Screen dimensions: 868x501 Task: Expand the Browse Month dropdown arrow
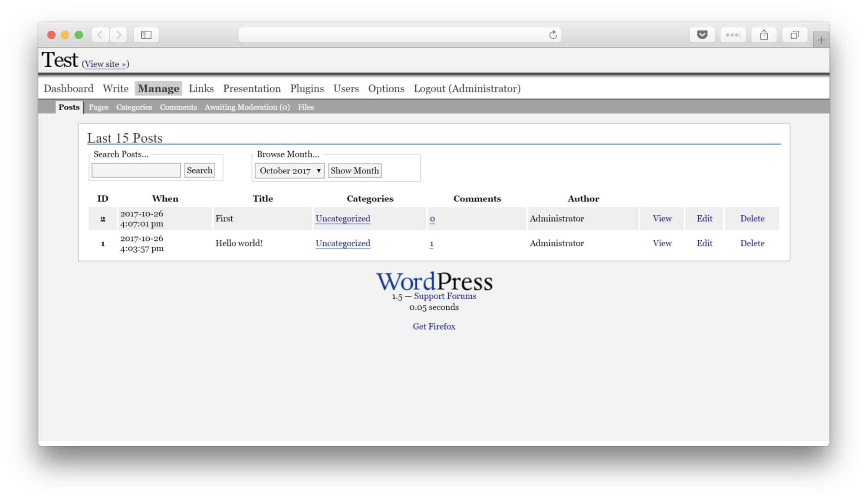(319, 170)
